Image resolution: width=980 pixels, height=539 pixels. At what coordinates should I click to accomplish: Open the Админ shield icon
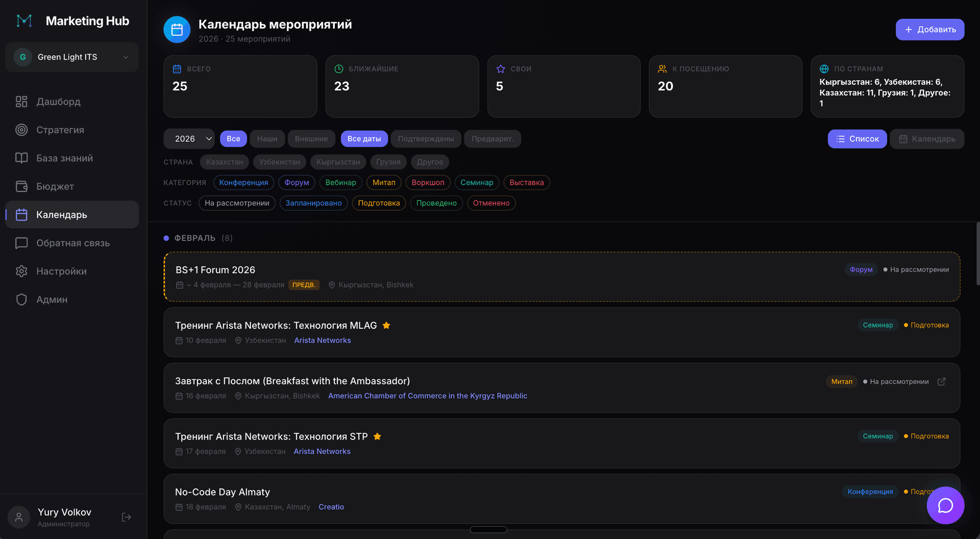pos(21,299)
